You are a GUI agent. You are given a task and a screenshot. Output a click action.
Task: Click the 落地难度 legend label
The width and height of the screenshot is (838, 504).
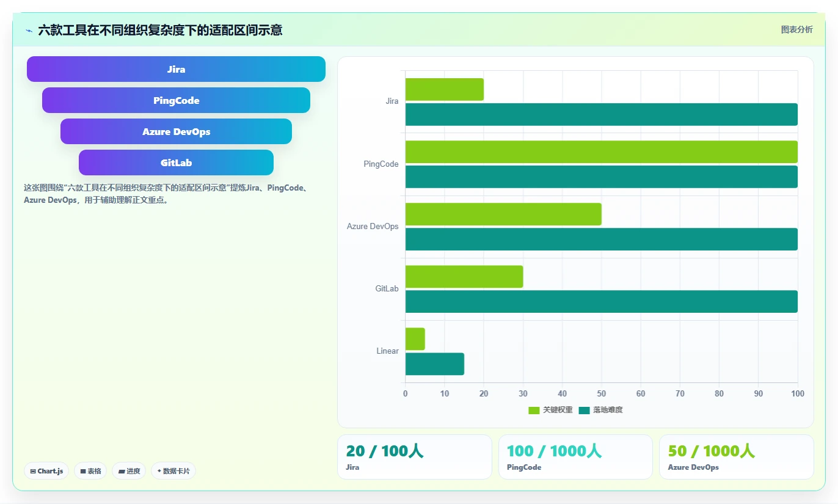[x=608, y=410]
